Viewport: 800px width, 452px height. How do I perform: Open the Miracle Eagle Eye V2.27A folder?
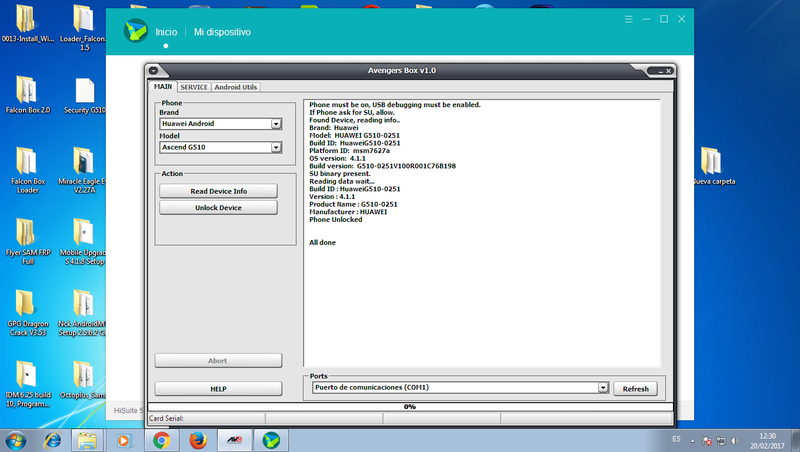(82, 170)
